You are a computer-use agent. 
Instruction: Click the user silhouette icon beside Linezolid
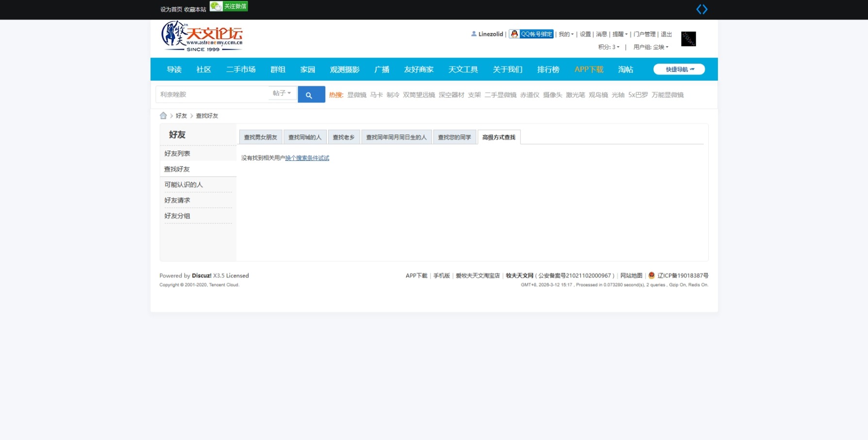(x=473, y=34)
